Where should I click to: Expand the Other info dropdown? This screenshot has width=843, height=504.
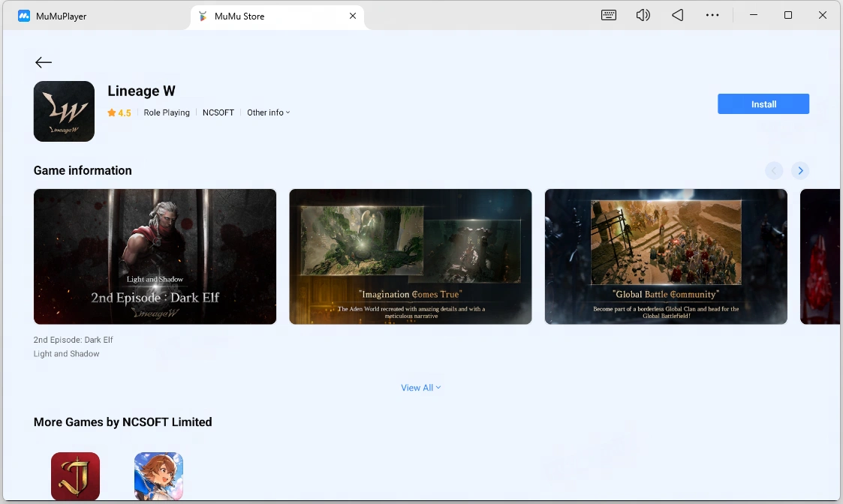click(x=268, y=112)
